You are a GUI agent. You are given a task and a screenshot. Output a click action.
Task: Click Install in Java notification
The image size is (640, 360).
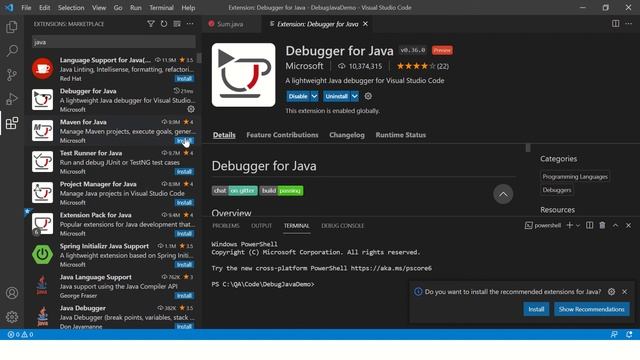point(536,309)
